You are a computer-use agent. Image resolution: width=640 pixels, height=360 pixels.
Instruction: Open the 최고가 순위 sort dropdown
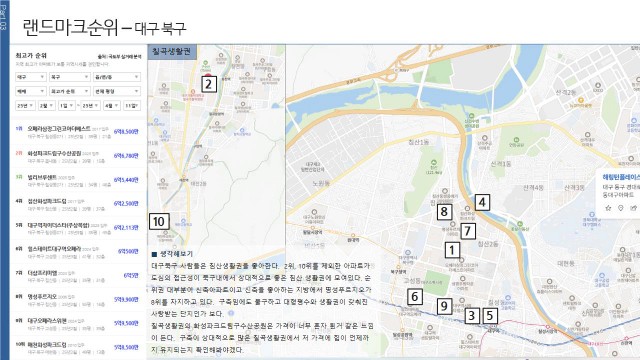coord(69,91)
